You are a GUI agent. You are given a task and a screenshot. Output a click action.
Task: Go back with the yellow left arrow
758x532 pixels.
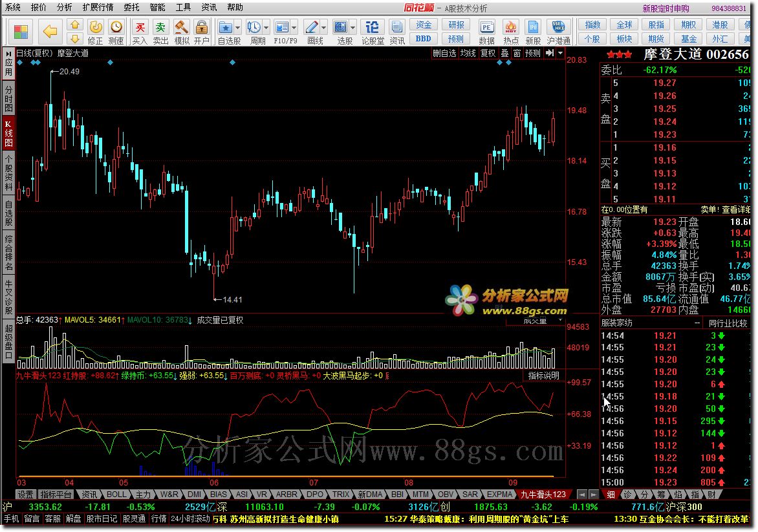50,32
